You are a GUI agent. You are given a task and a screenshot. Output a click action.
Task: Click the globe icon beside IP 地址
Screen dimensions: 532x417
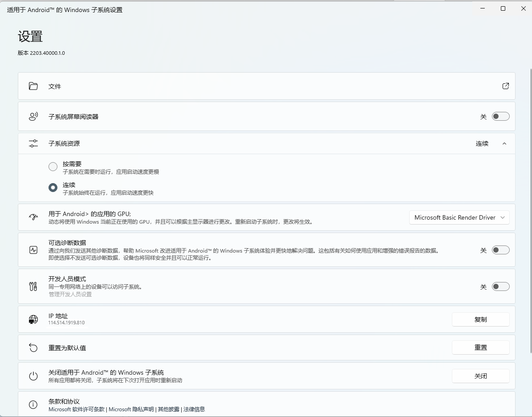pyautogui.click(x=33, y=319)
